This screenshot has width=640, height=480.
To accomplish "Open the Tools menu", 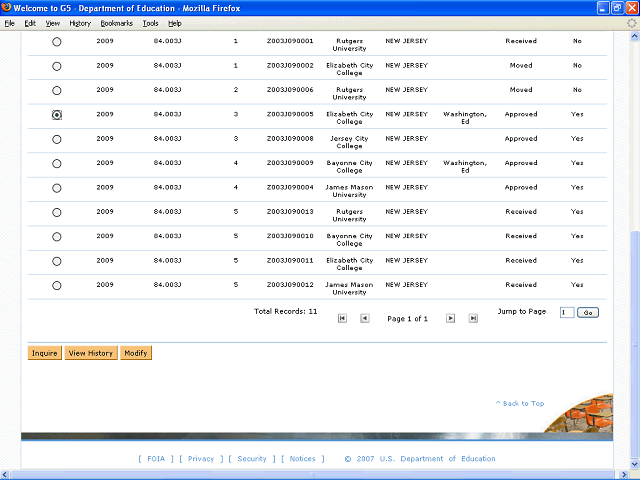I will 150,23.
